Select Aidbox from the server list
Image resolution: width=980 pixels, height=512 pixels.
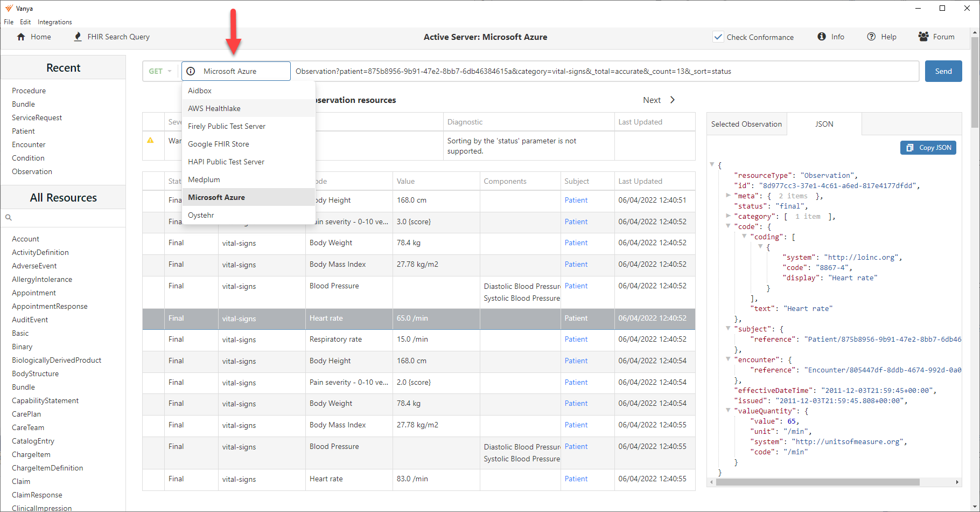pyautogui.click(x=248, y=91)
